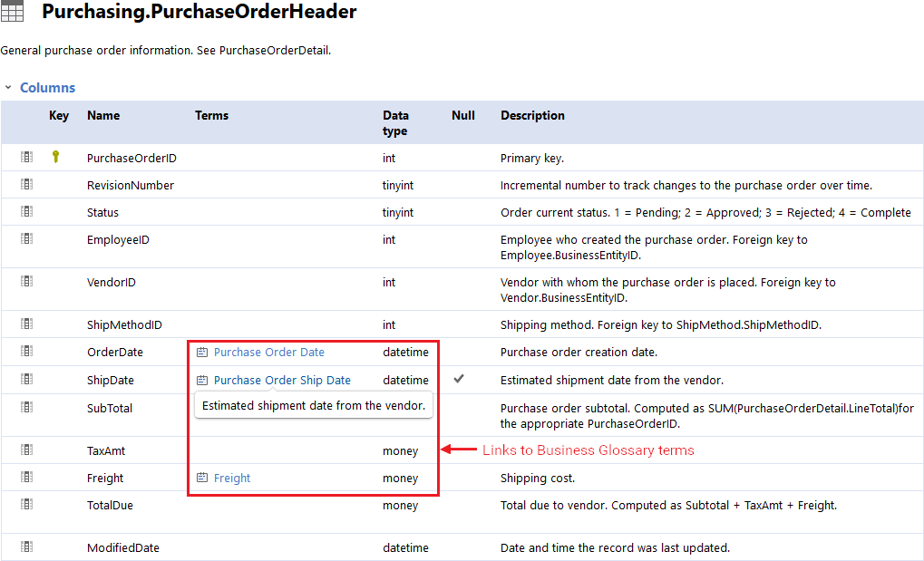
Task: Follow the Freight glossary term link
Action: tap(232, 478)
